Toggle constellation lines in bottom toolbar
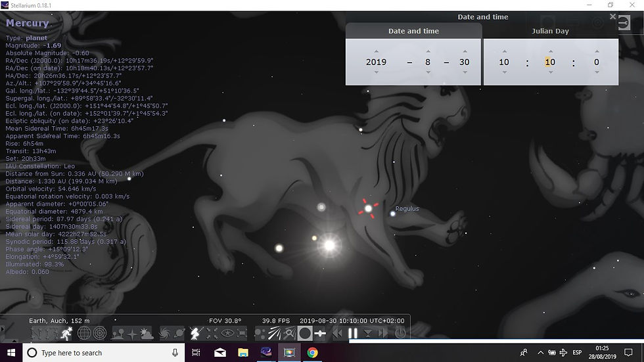Image resolution: width=644 pixels, height=362 pixels. click(x=37, y=333)
